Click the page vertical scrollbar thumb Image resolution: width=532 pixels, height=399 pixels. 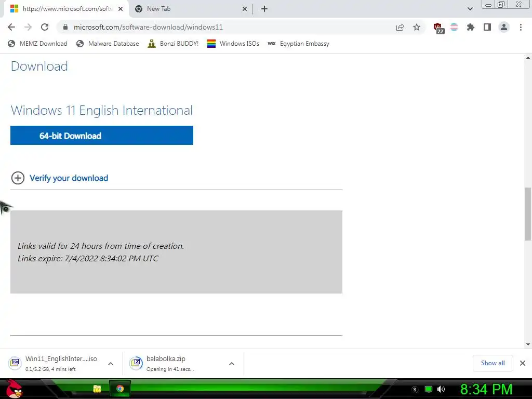pos(528,214)
